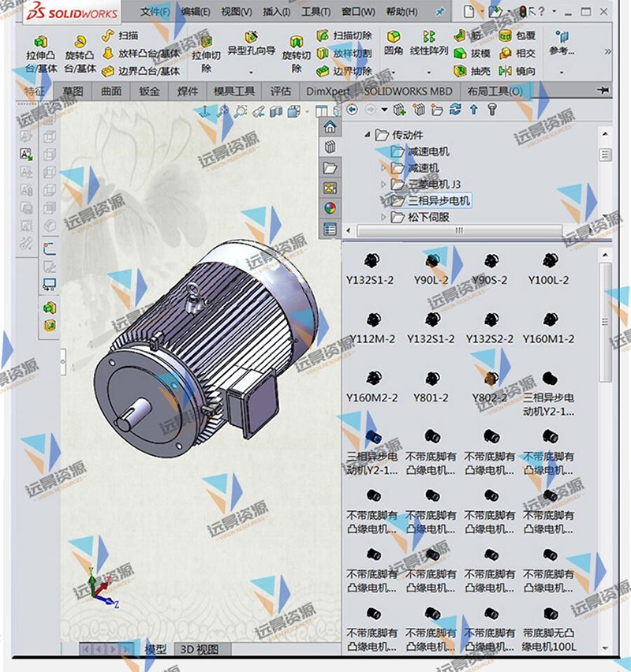Screen dimensions: 631x672
Task: Open the 文件(F) menu
Action: pos(155,12)
